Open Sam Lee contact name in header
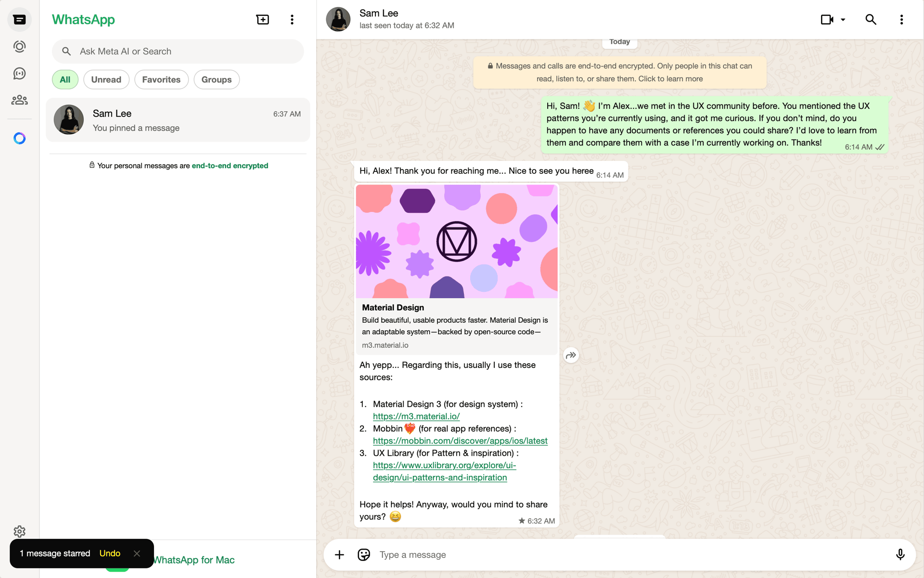Viewport: 924px width, 578px height. pyautogui.click(x=379, y=13)
